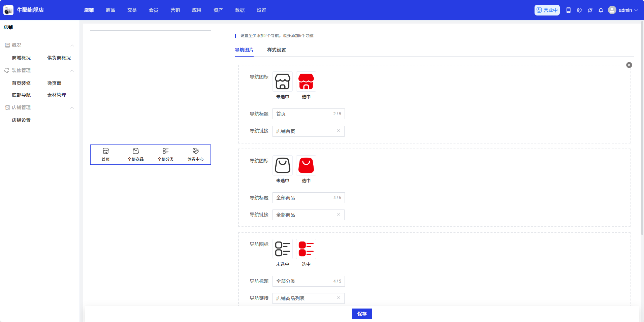Open the 营销 top menu

pos(175,10)
